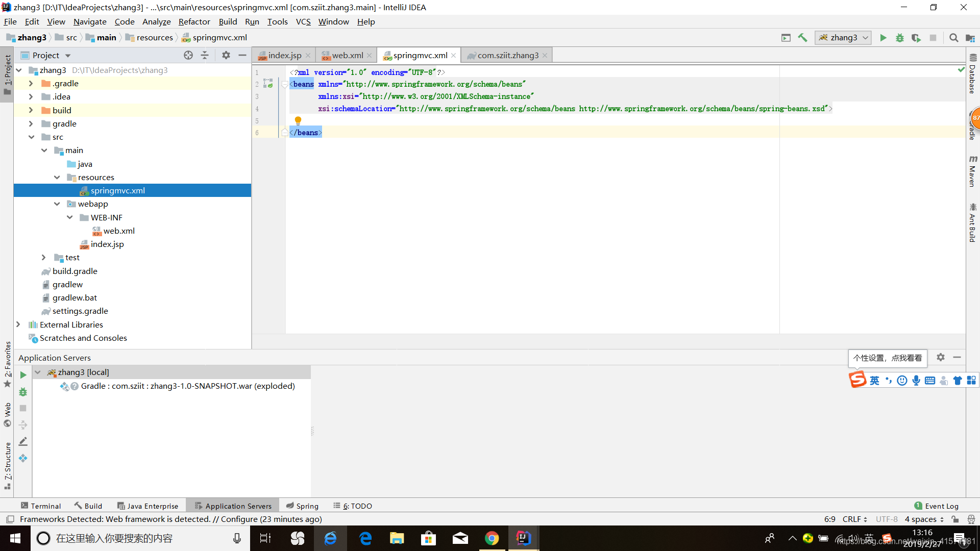Screen dimensions: 980x551
Task: Debug server icon in Application Servers panel
Action: [x=23, y=392]
